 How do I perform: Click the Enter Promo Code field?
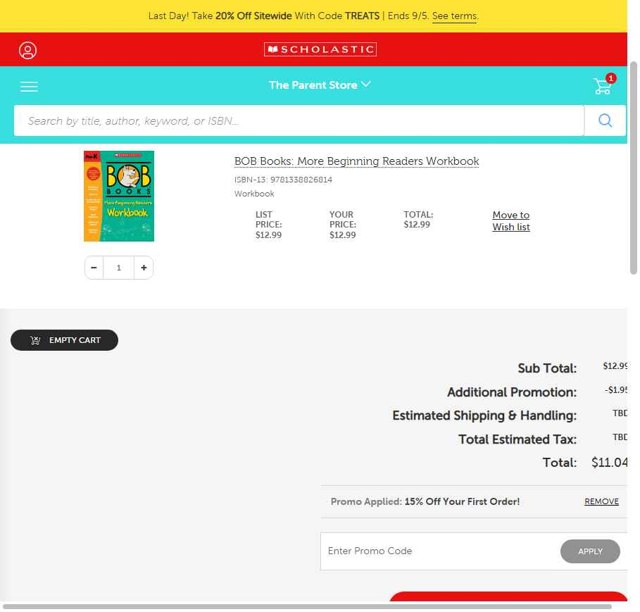[440, 551]
